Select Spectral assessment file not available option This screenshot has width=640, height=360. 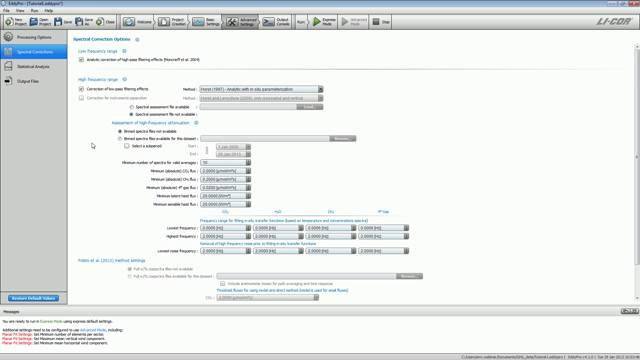click(131, 114)
